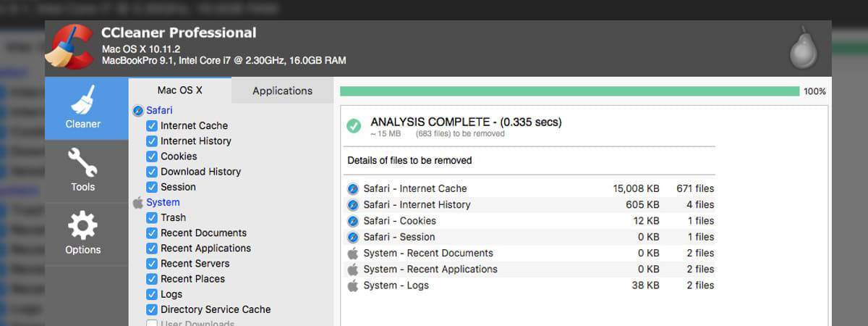The height and width of the screenshot is (326, 868).
Task: Click Apple icon beside System - Logs result
Action: click(353, 285)
